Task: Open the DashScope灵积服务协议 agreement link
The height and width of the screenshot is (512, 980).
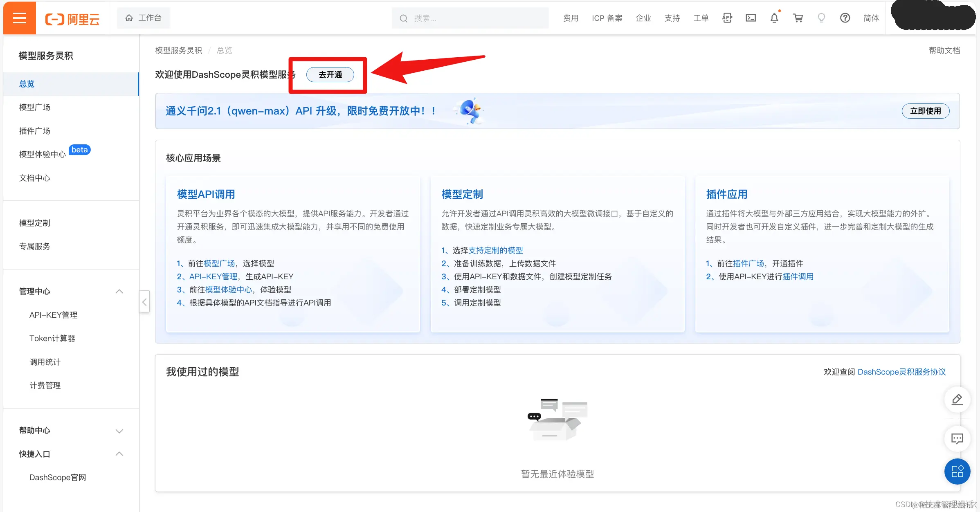Action: pyautogui.click(x=901, y=372)
